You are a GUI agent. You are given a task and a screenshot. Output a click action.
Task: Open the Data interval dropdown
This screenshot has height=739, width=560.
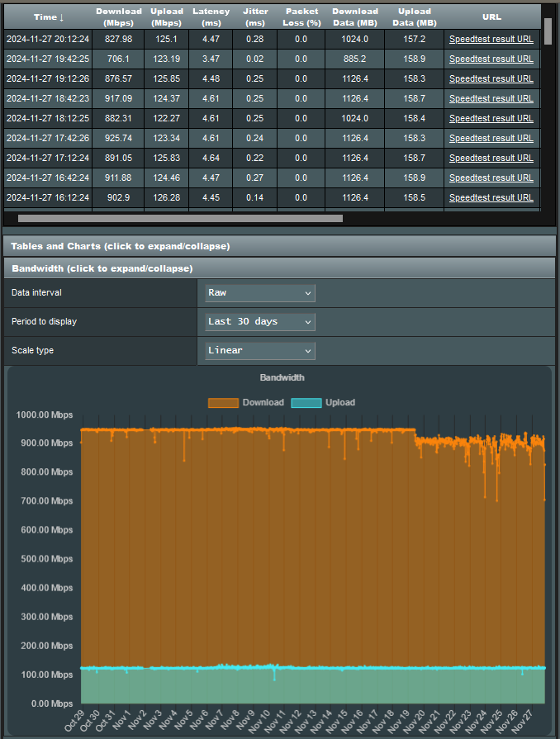click(x=260, y=293)
